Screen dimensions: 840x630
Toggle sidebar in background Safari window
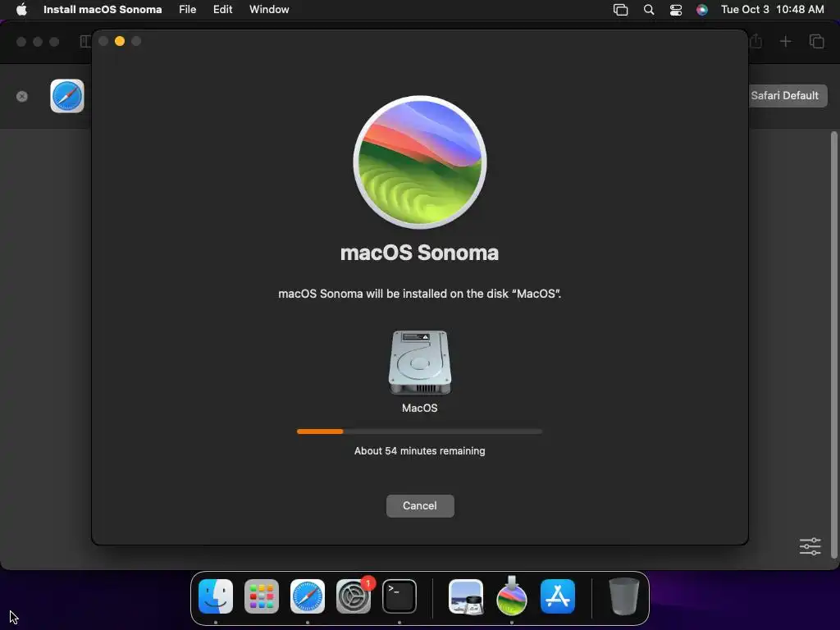click(85, 41)
